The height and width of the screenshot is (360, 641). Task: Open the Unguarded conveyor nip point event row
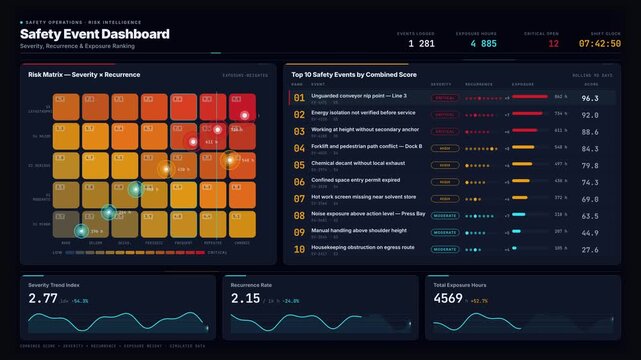point(452,98)
